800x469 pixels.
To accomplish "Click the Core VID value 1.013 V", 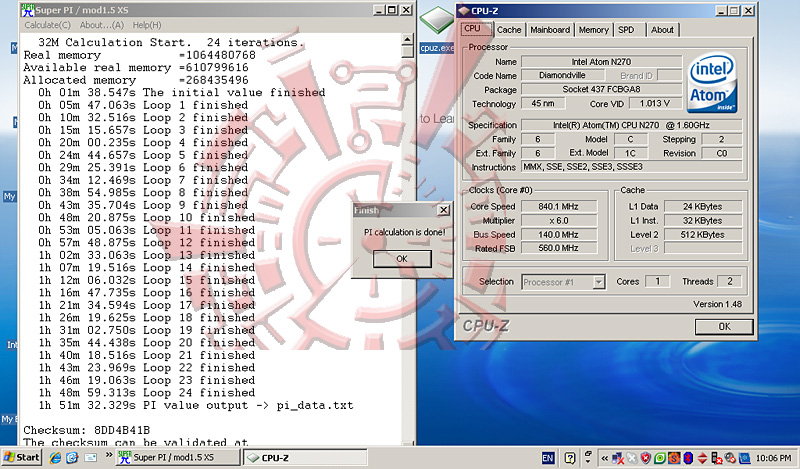I will click(x=655, y=104).
